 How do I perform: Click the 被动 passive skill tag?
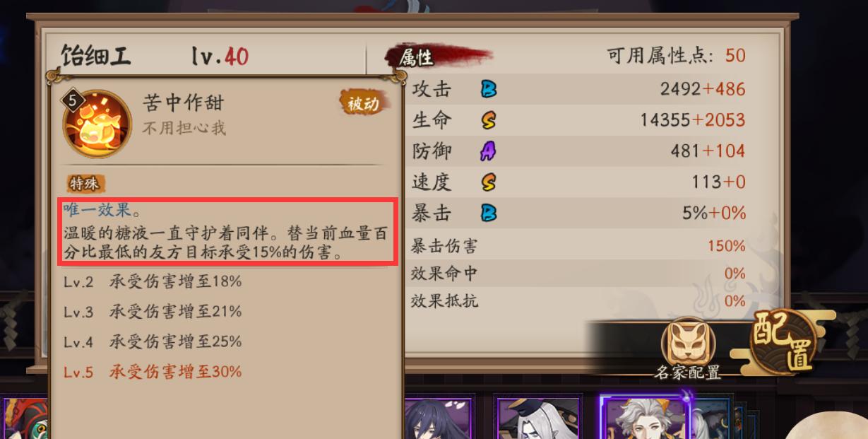[364, 103]
